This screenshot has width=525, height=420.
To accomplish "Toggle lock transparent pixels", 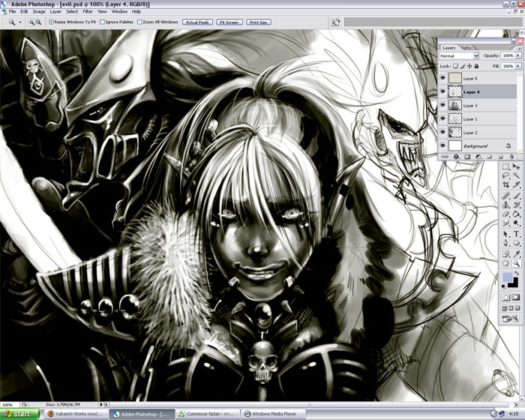I will pos(455,66).
